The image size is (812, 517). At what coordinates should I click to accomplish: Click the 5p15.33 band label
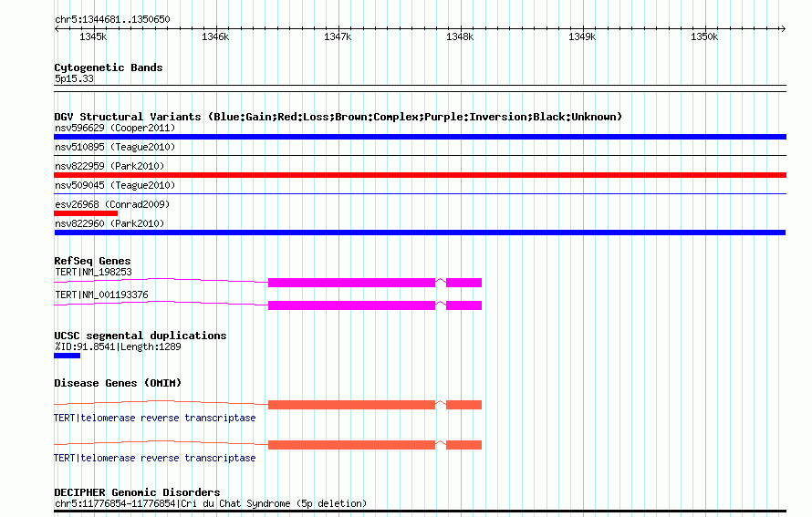74,78
